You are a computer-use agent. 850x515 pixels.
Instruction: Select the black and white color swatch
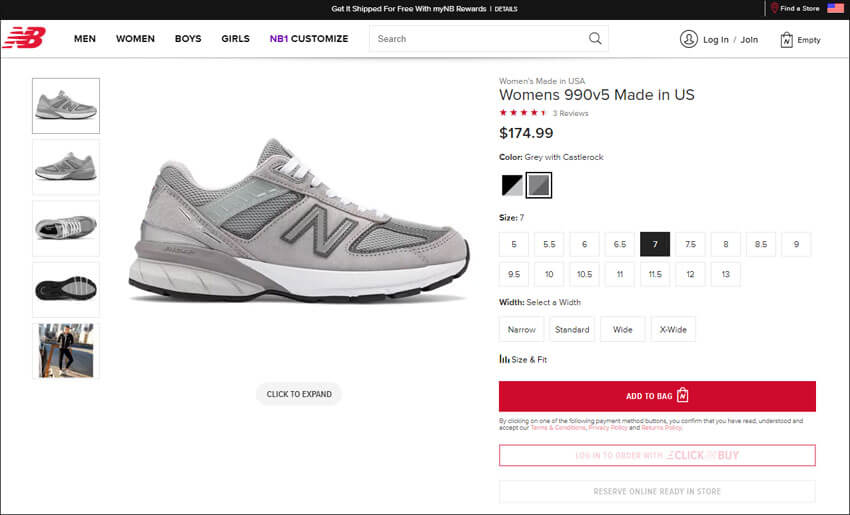click(512, 185)
